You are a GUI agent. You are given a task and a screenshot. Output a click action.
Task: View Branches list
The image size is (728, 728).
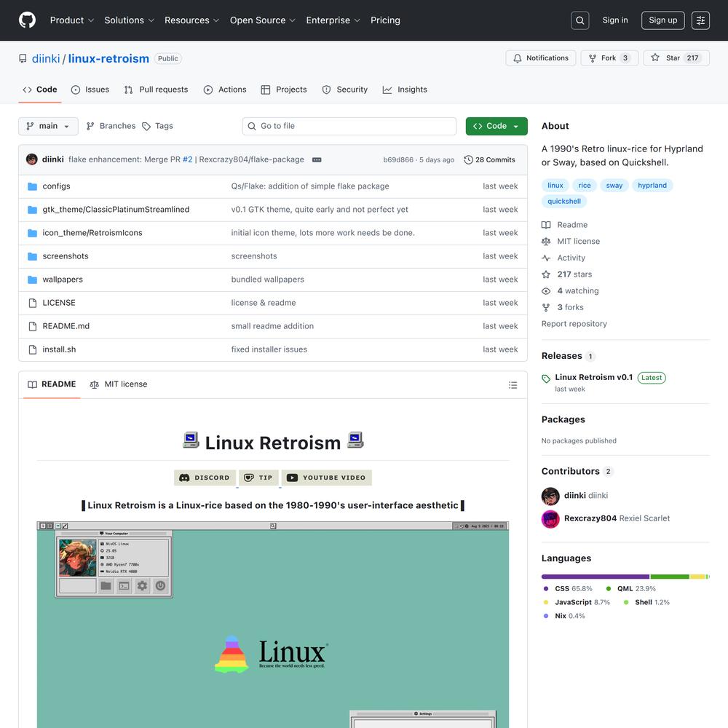[x=111, y=126]
